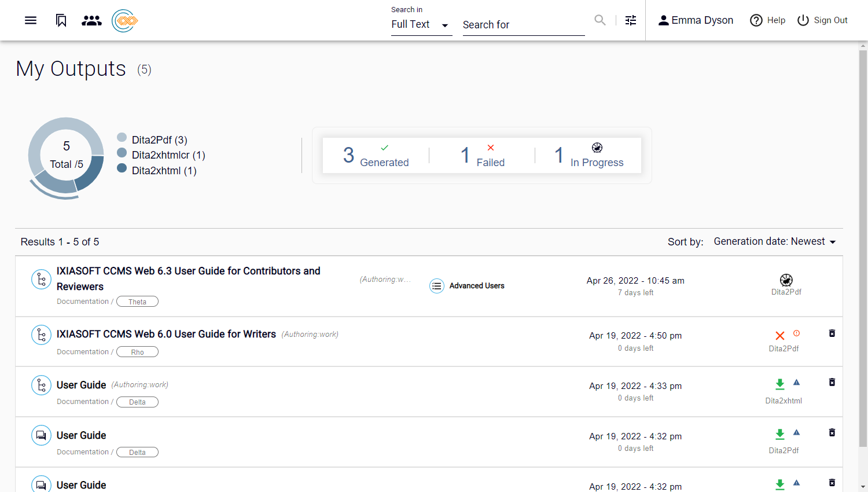Click map icon of CCMS Web 6.3 guide
This screenshot has width=868, height=492.
[x=41, y=279]
